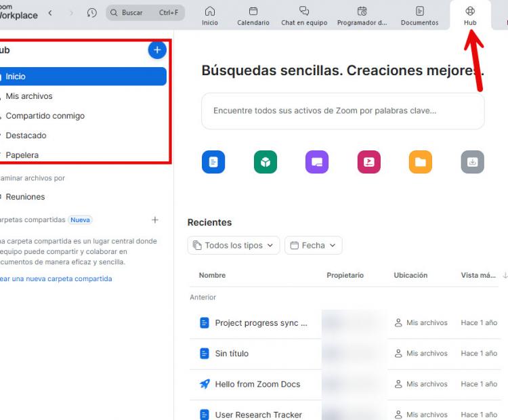The width and height of the screenshot is (508, 420).
Task: Open the history clock icon in top bar
Action: pyautogui.click(x=92, y=13)
